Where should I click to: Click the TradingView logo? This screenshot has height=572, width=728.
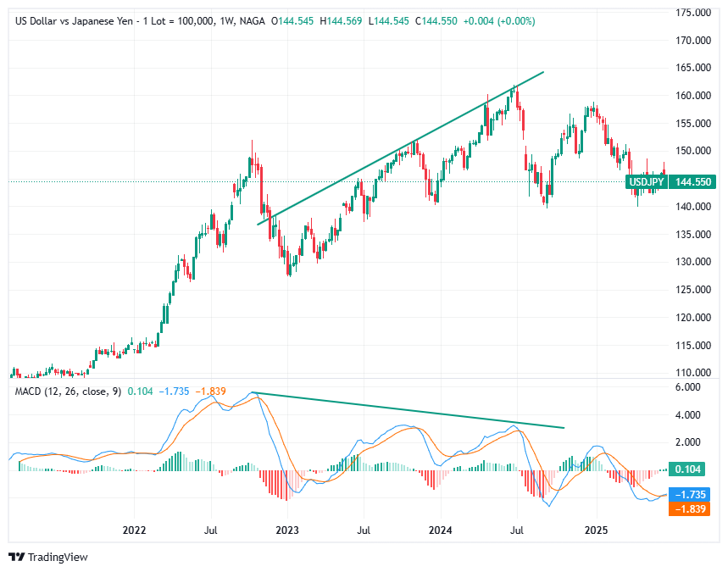(x=48, y=558)
